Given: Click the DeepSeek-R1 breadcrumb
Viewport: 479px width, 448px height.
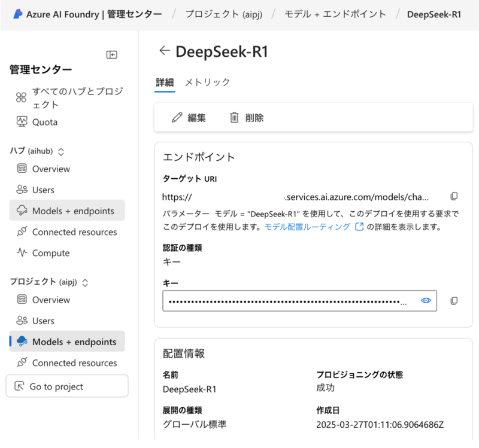Looking at the screenshot, I should pyautogui.click(x=433, y=14).
